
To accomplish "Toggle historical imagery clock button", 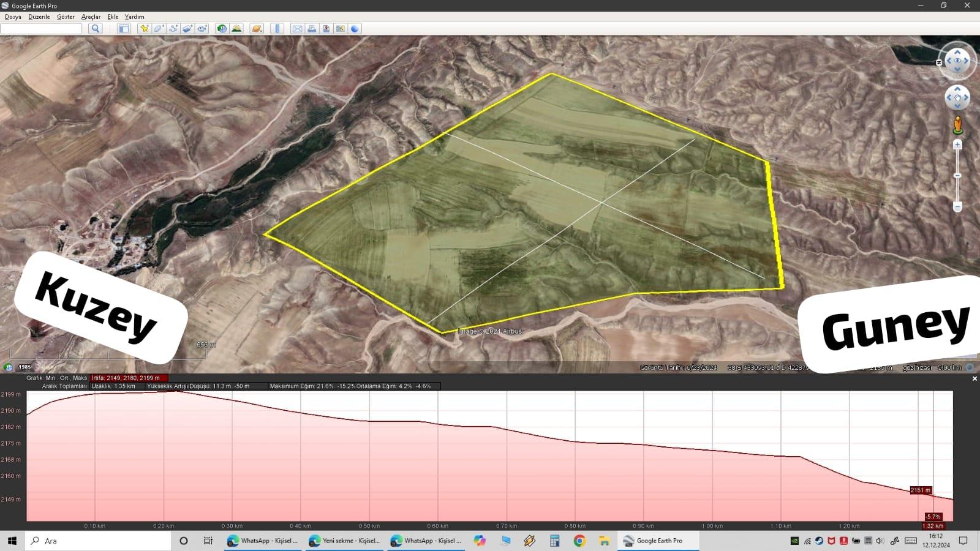I will 222,29.
